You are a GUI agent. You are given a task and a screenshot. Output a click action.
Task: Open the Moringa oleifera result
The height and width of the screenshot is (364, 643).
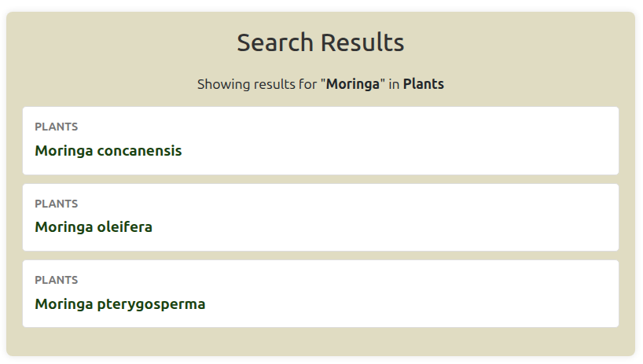[x=94, y=227]
